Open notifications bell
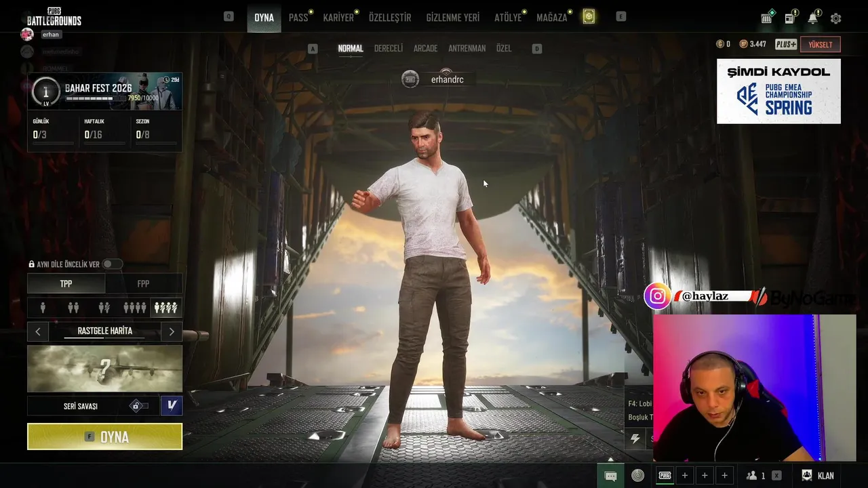 [x=813, y=18]
